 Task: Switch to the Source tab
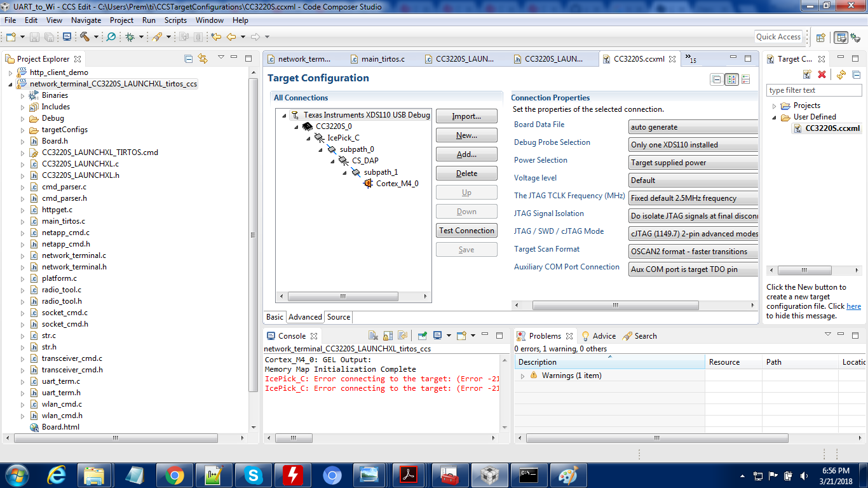(x=339, y=317)
